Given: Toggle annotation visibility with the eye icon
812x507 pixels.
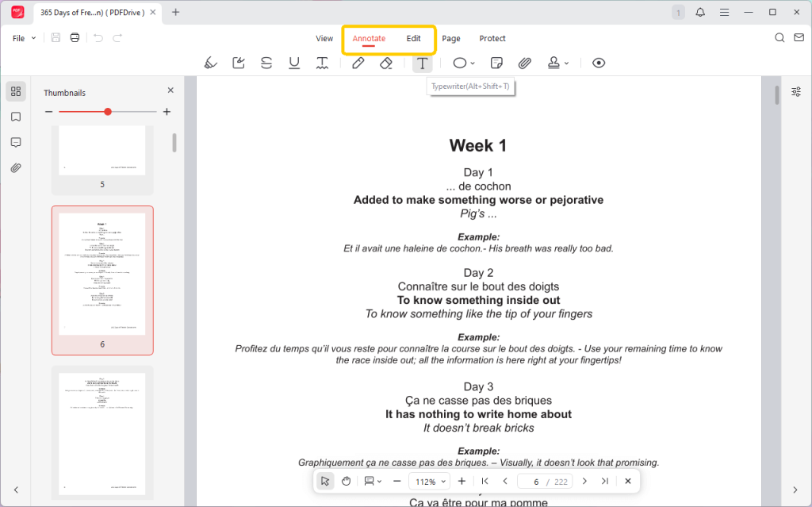Looking at the screenshot, I should pos(599,63).
